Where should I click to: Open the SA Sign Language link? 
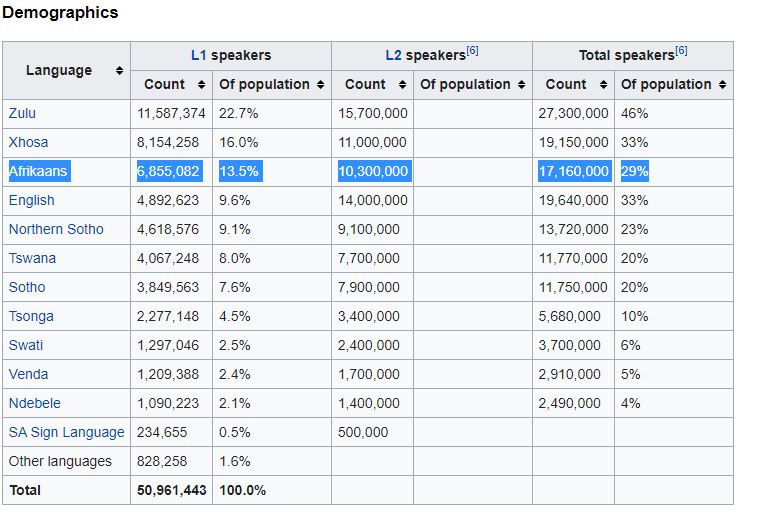(x=67, y=433)
